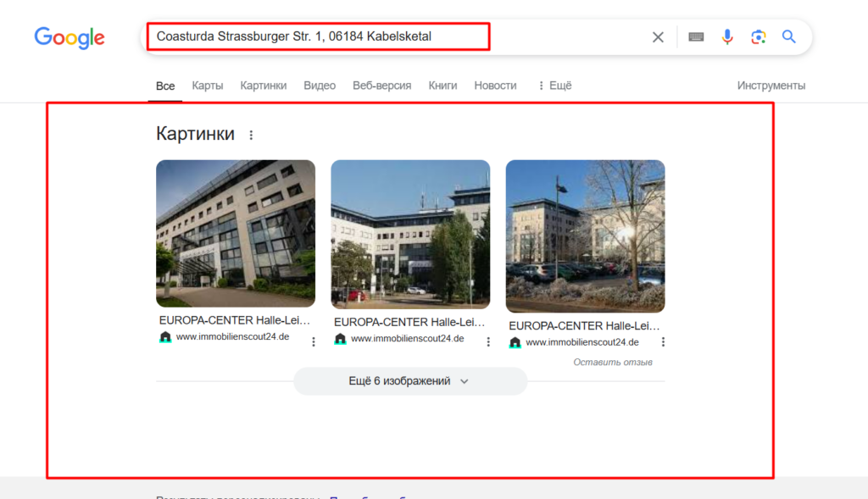Switch to the Карты tab
The width and height of the screenshot is (868, 499).
[x=208, y=86]
